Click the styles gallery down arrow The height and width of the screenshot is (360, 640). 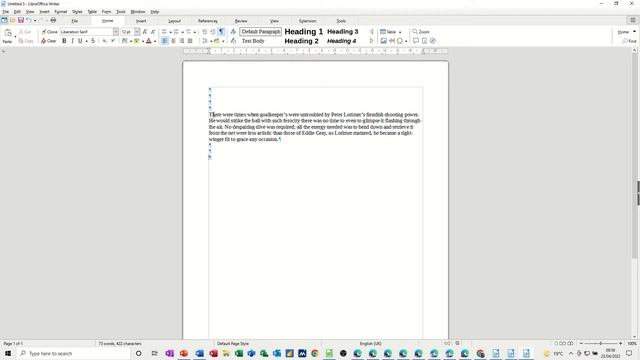coord(371,41)
